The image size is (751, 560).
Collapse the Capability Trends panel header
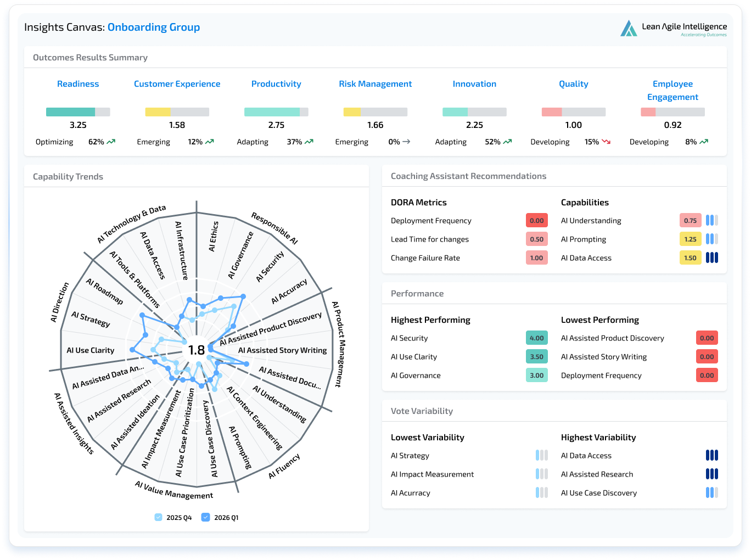(x=68, y=176)
